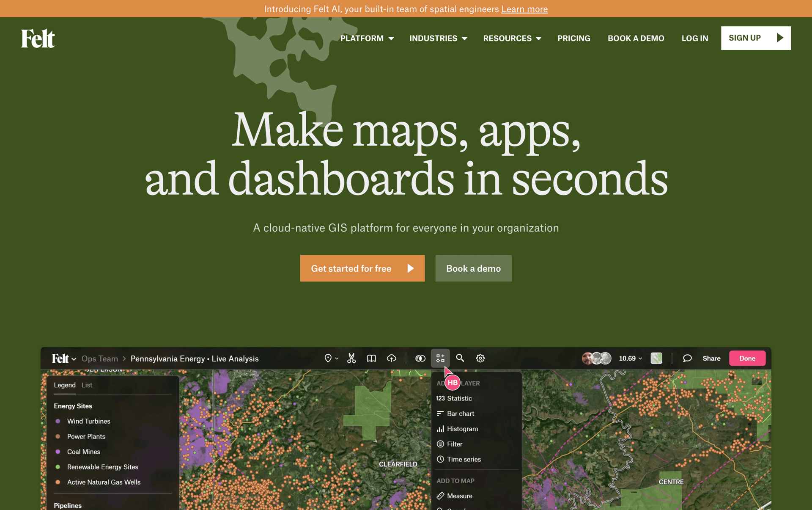Viewport: 812px width, 510px height.
Task: Click the Log In link
Action: pos(695,38)
